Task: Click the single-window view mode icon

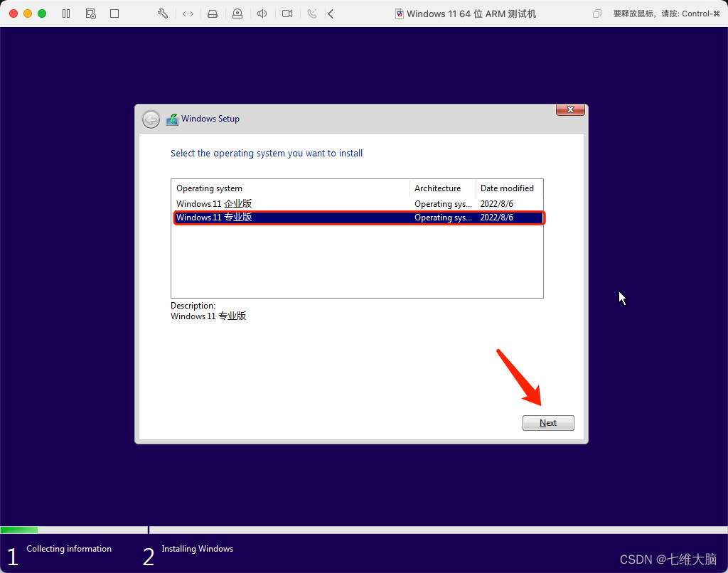Action: [114, 14]
